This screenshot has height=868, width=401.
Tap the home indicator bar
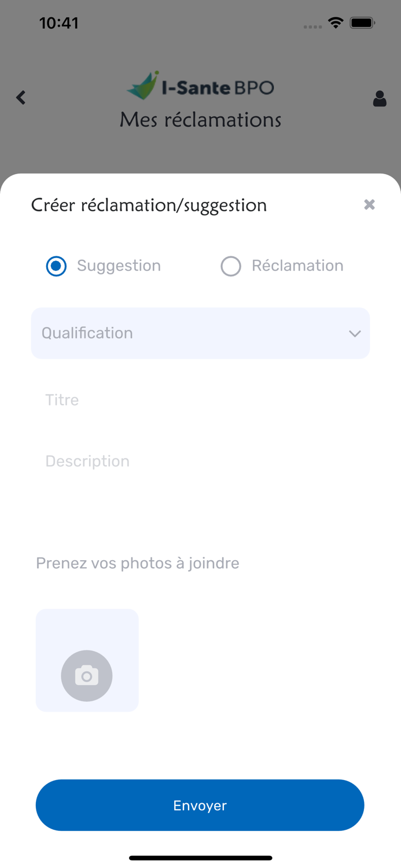200,858
